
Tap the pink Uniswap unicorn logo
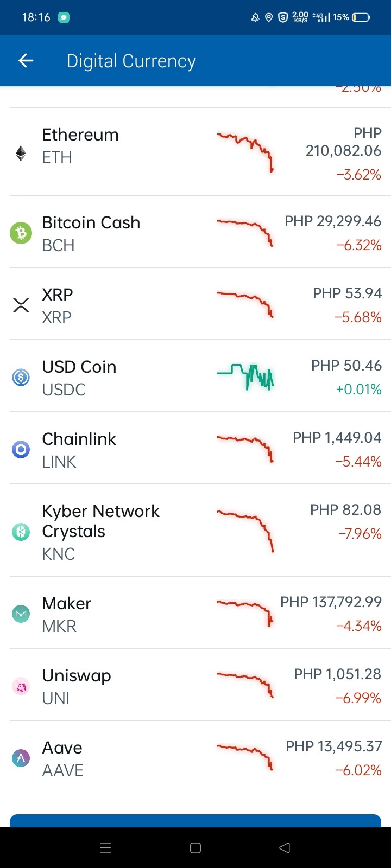click(21, 686)
